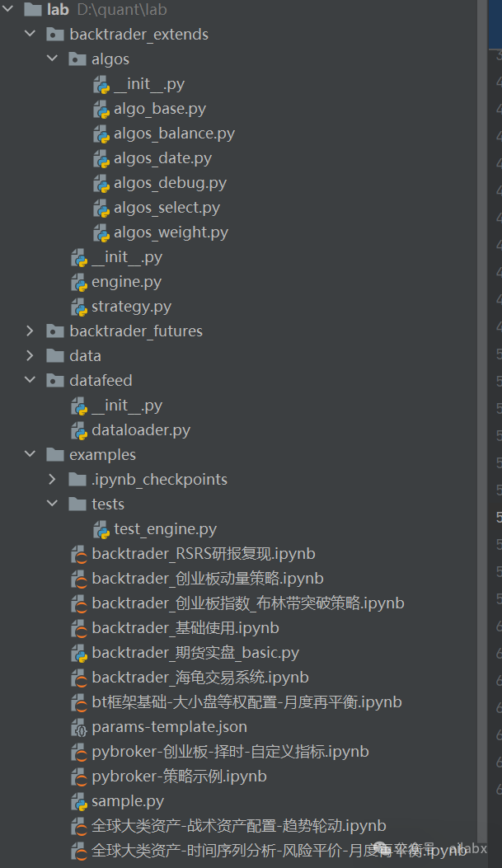Select the algos_debug.py file

[171, 183]
